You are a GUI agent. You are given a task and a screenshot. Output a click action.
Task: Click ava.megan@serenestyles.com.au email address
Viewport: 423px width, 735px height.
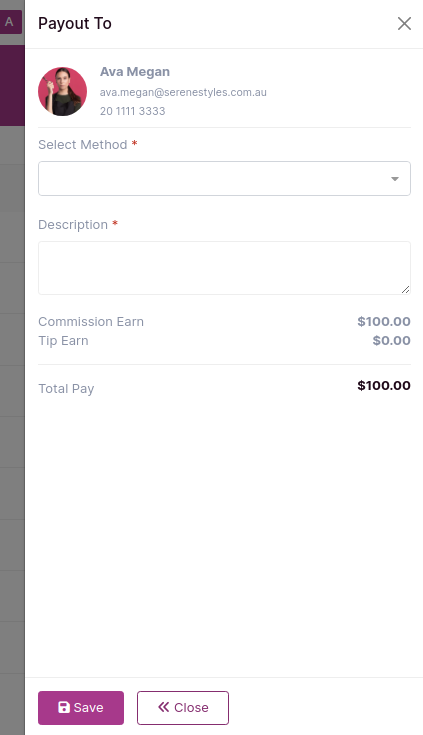click(x=183, y=92)
